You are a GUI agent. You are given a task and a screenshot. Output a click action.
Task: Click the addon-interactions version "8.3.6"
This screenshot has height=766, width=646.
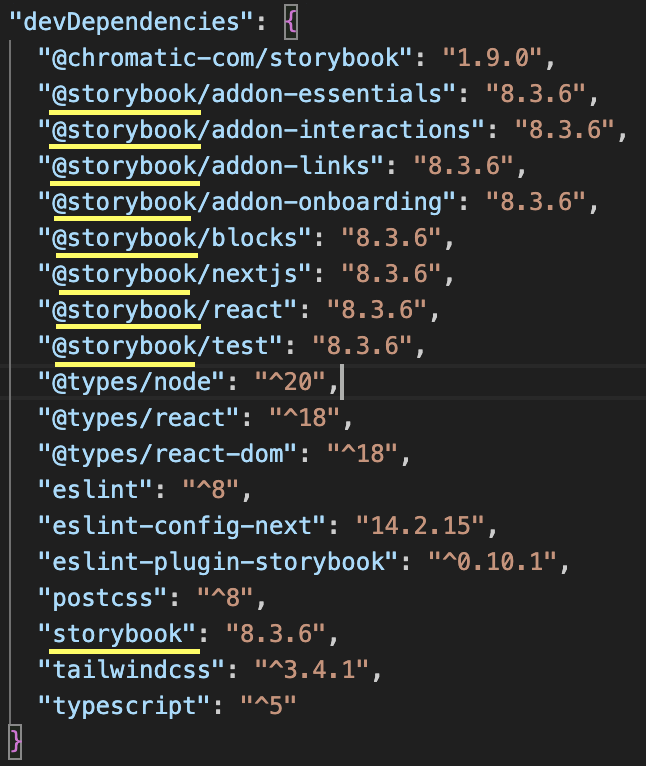coord(564,130)
